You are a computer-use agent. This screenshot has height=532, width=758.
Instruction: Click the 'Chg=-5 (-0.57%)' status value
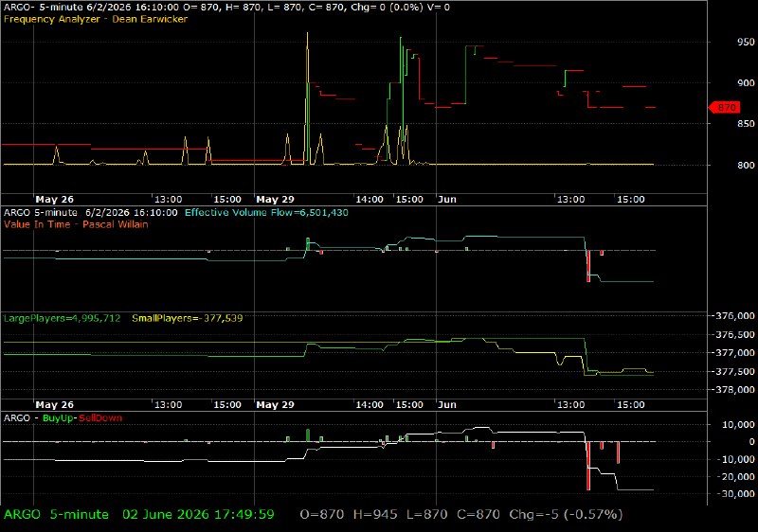[x=566, y=515]
